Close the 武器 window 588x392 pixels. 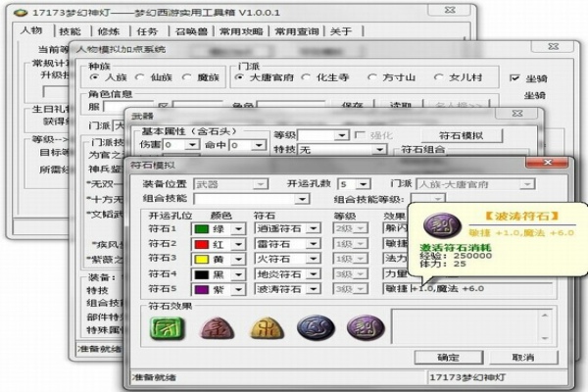coord(517,113)
